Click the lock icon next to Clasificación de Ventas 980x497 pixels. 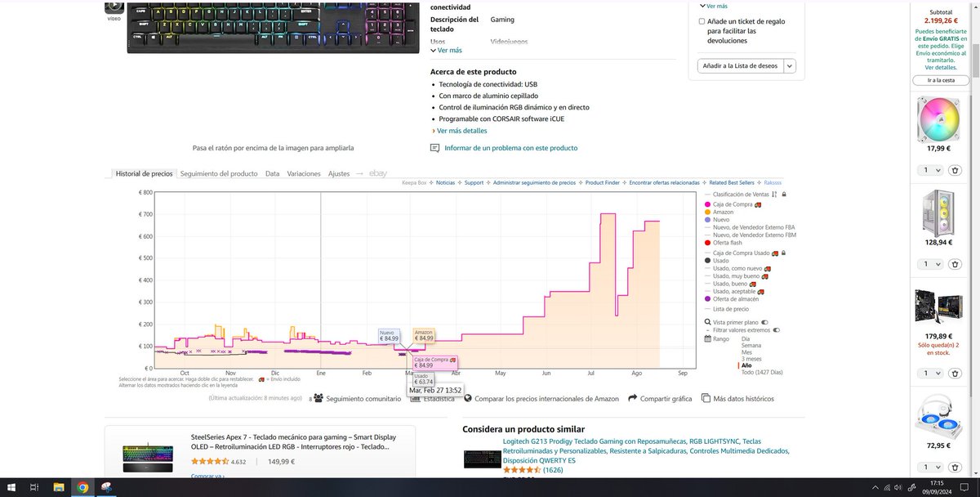coord(784,194)
